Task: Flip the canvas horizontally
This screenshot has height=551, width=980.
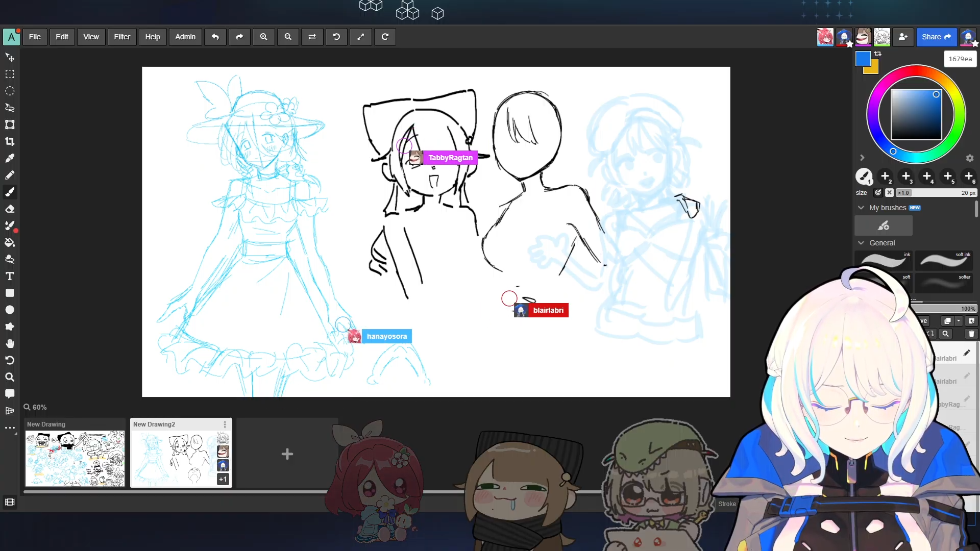Action: point(312,37)
